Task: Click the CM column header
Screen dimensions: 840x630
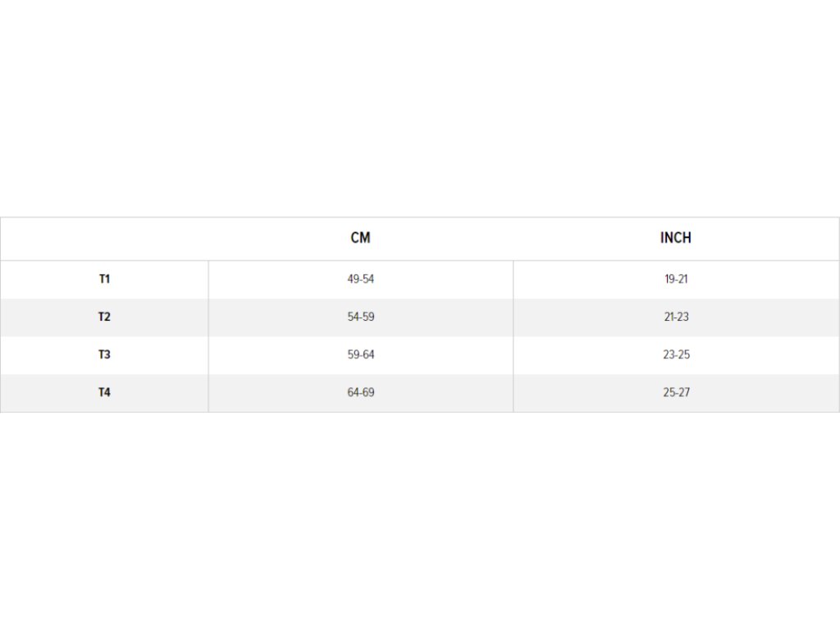Action: [361, 238]
